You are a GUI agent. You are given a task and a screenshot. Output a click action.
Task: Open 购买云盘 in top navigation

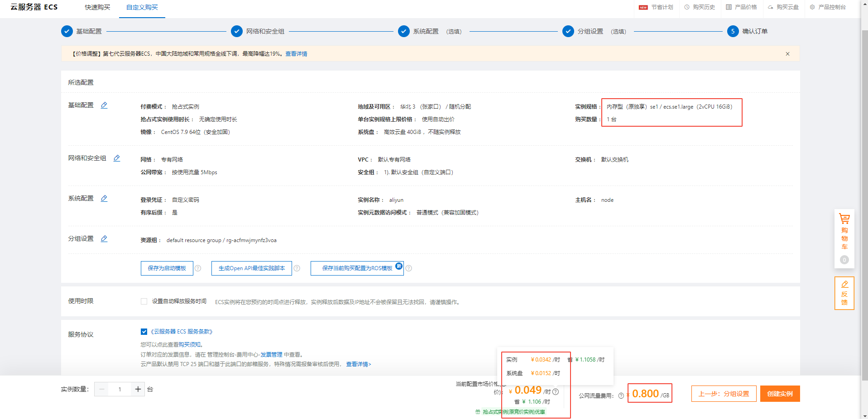coord(783,7)
